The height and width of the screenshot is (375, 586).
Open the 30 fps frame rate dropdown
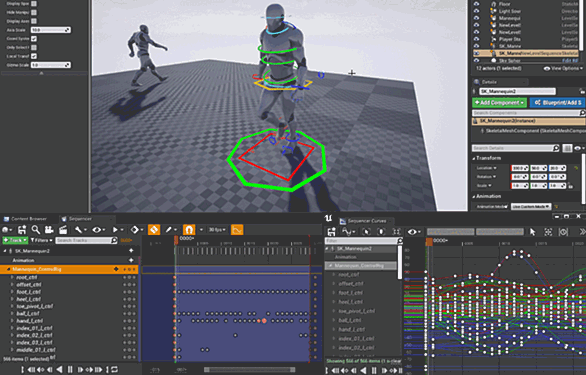pyautogui.click(x=217, y=230)
